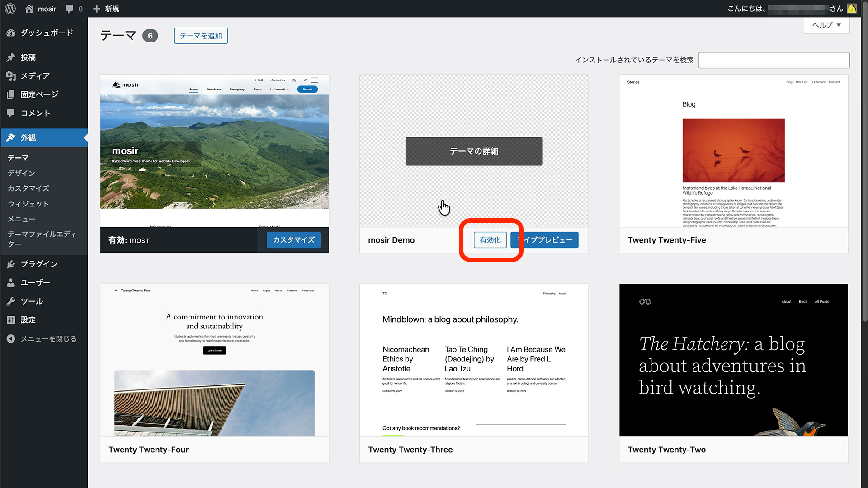Open the カスタマイズ submenu item
Viewport: 868px width, 488px height.
click(28, 188)
